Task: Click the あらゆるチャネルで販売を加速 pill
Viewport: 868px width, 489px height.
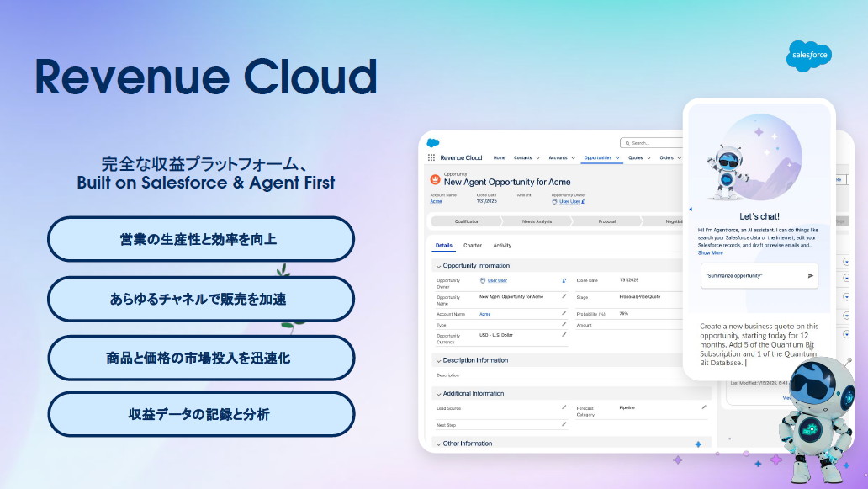Action: [201, 299]
